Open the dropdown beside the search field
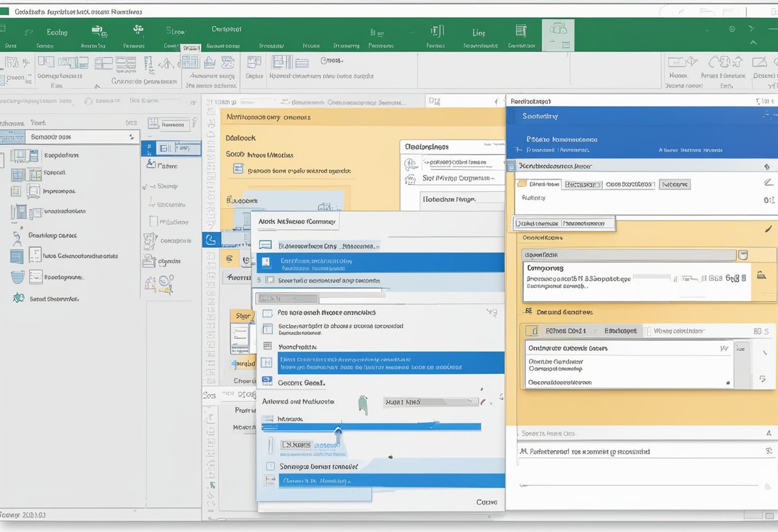The height and width of the screenshot is (532, 778). coord(132,136)
